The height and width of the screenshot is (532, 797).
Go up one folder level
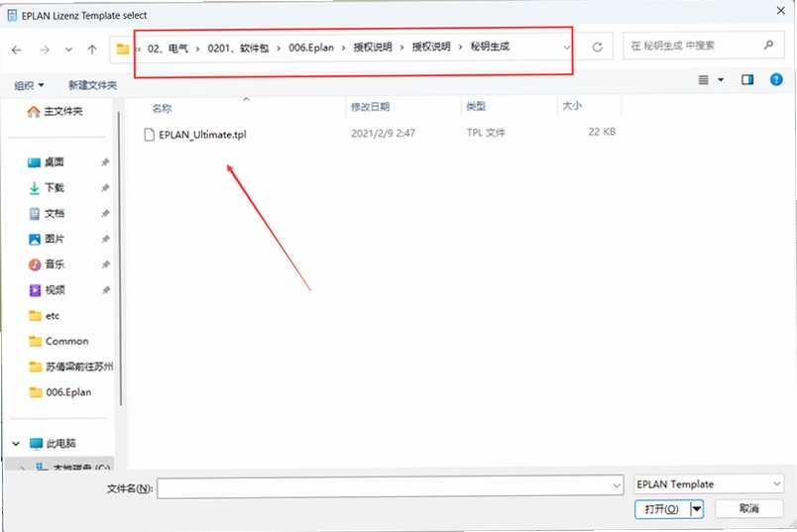[x=92, y=50]
